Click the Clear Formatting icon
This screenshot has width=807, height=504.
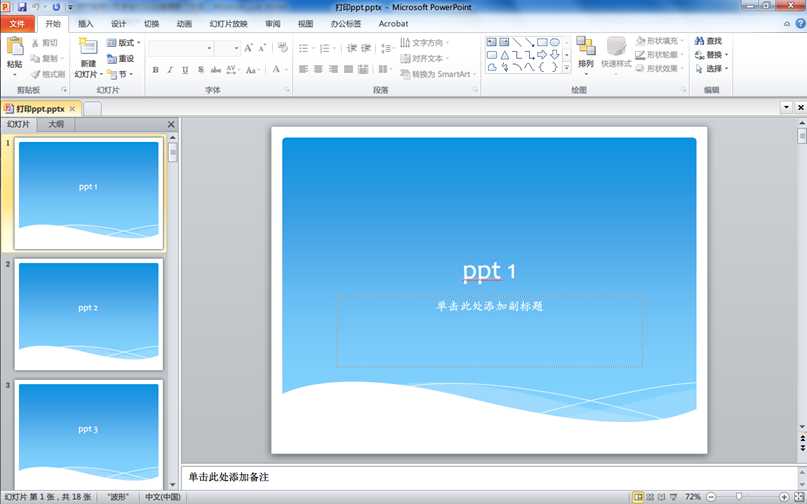point(283,48)
